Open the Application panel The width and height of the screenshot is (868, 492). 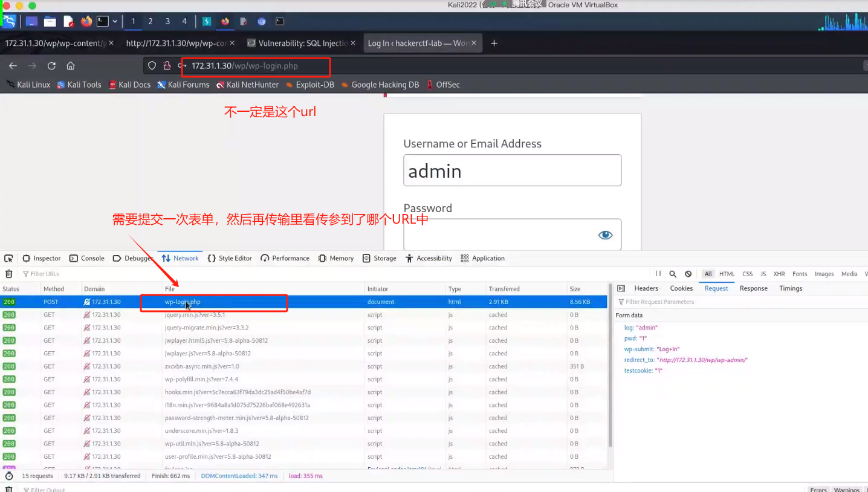(x=482, y=258)
